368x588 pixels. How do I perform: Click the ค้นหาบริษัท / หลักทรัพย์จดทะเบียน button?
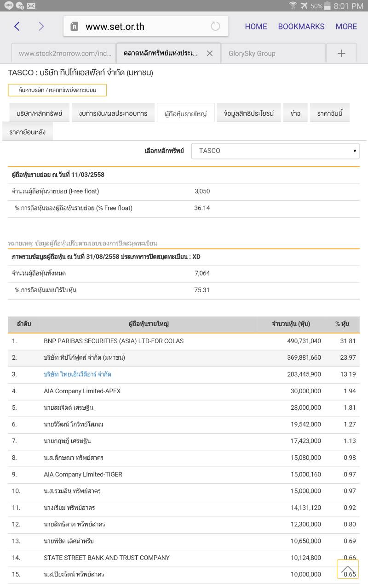[x=57, y=90]
